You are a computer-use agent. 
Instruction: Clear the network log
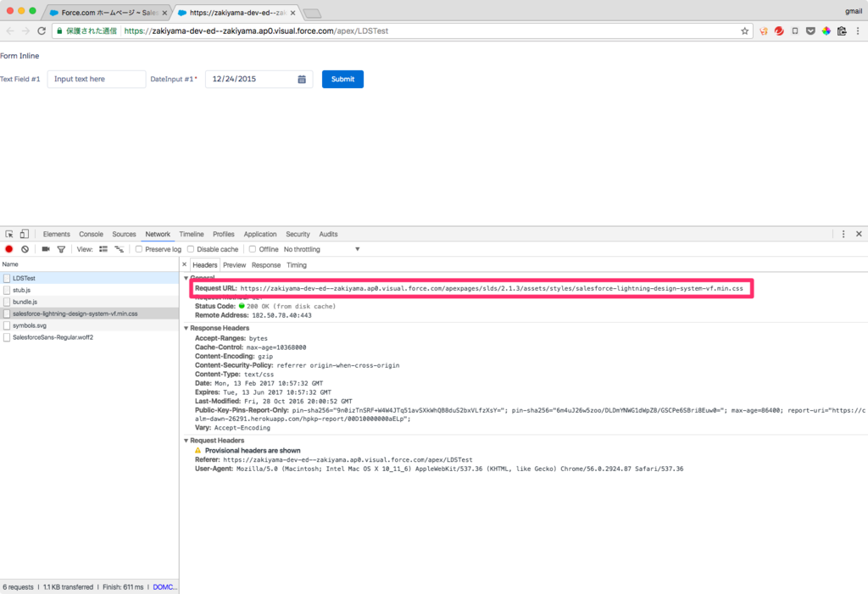25,249
